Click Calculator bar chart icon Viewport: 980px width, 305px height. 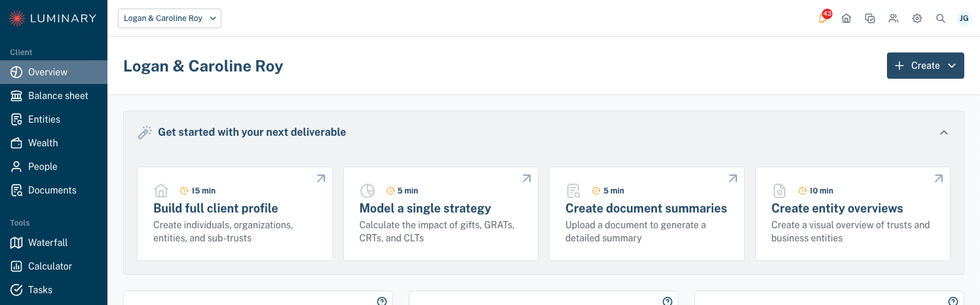pos(16,266)
